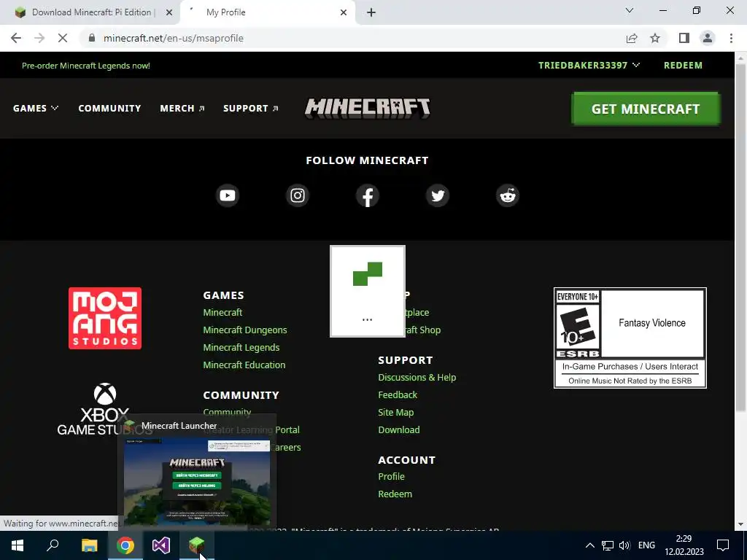Image resolution: width=747 pixels, height=560 pixels.
Task: Open the Minecraft Dungeons footer link
Action: [245, 330]
